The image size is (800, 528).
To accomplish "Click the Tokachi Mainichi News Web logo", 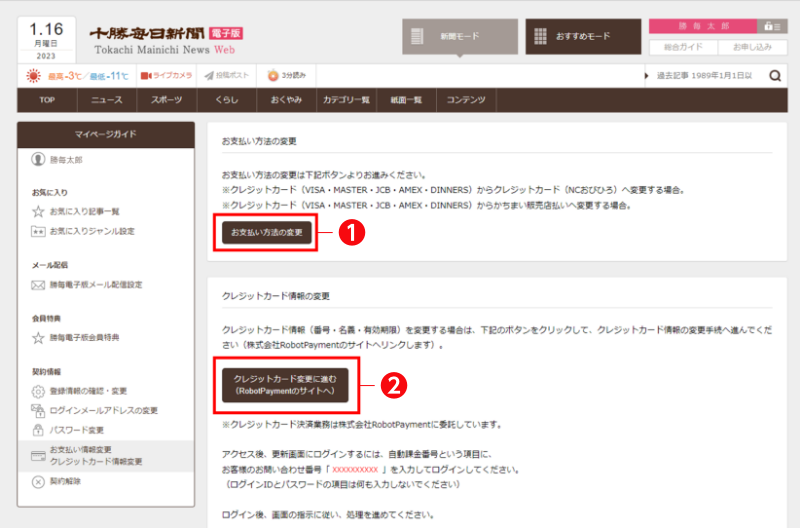I will click(166, 41).
